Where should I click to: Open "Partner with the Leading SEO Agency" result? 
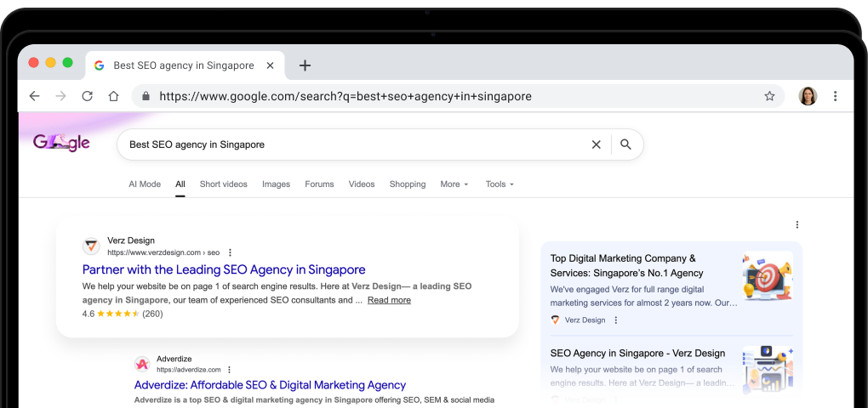click(224, 269)
